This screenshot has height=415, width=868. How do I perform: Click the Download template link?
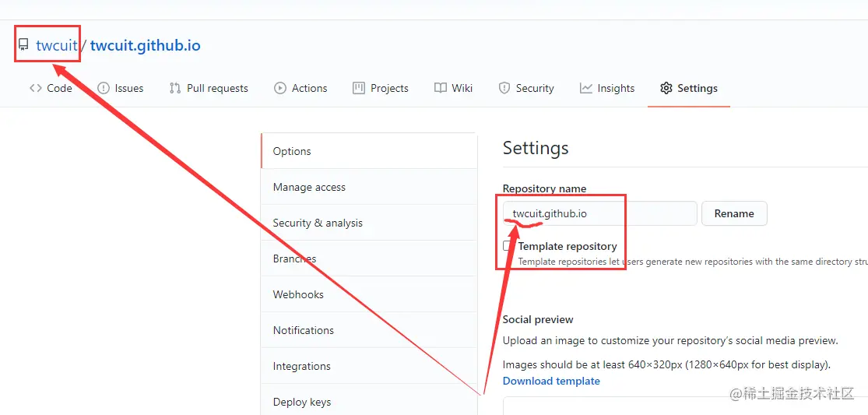click(x=551, y=381)
